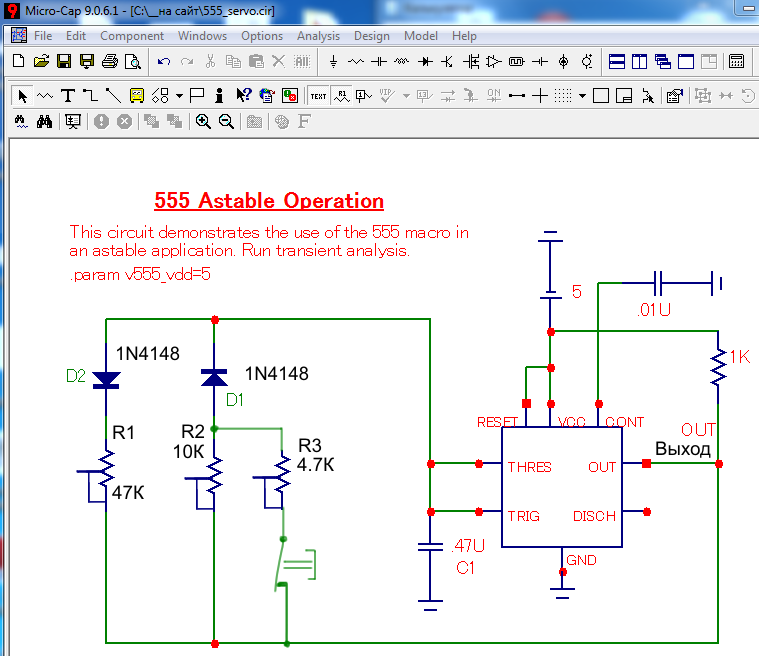The width and height of the screenshot is (759, 656).
Task: Open a file with the folder icon
Action: tap(41, 62)
